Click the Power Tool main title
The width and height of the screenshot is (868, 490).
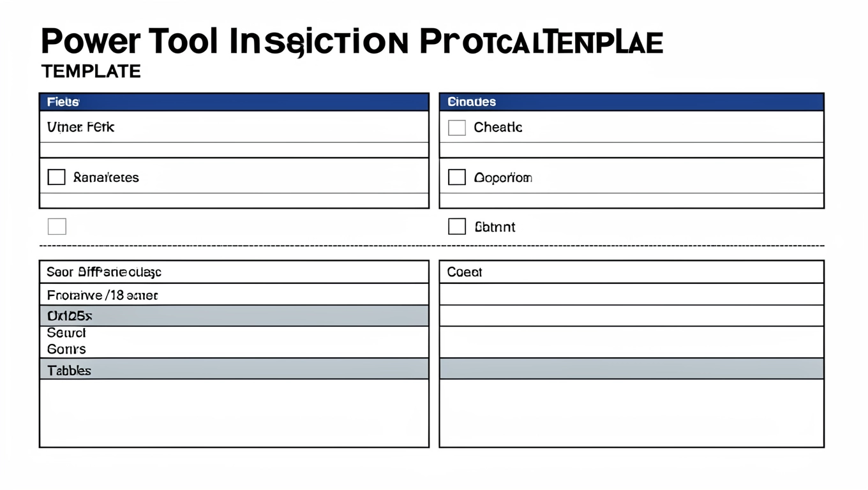352,42
